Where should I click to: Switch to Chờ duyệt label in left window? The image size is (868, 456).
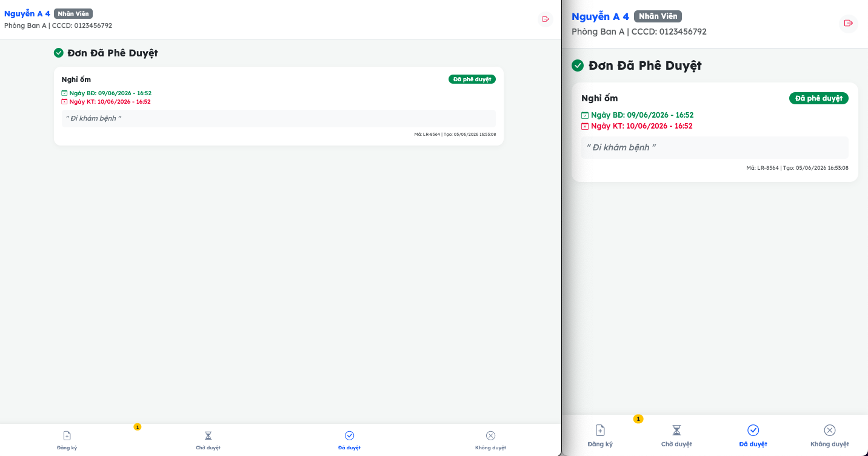tap(208, 448)
